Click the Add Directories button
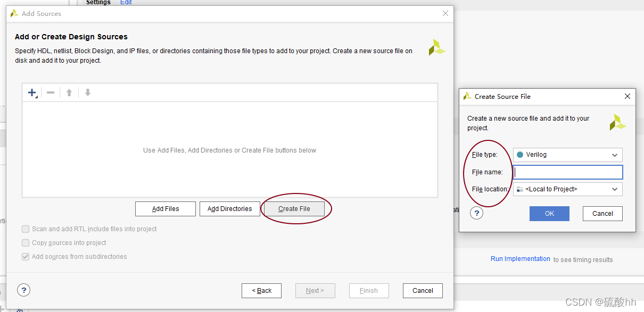The image size is (644, 312). click(x=230, y=209)
